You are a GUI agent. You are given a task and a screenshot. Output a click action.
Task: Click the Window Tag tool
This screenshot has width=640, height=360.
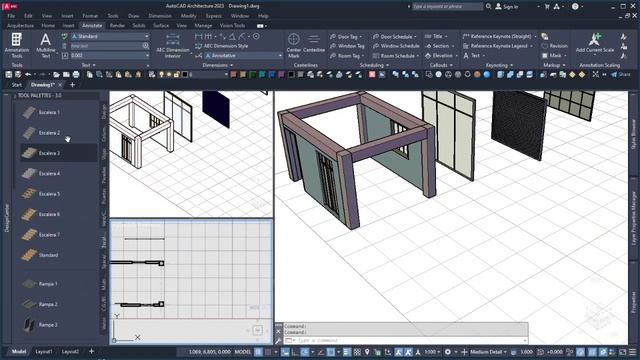(x=347, y=46)
